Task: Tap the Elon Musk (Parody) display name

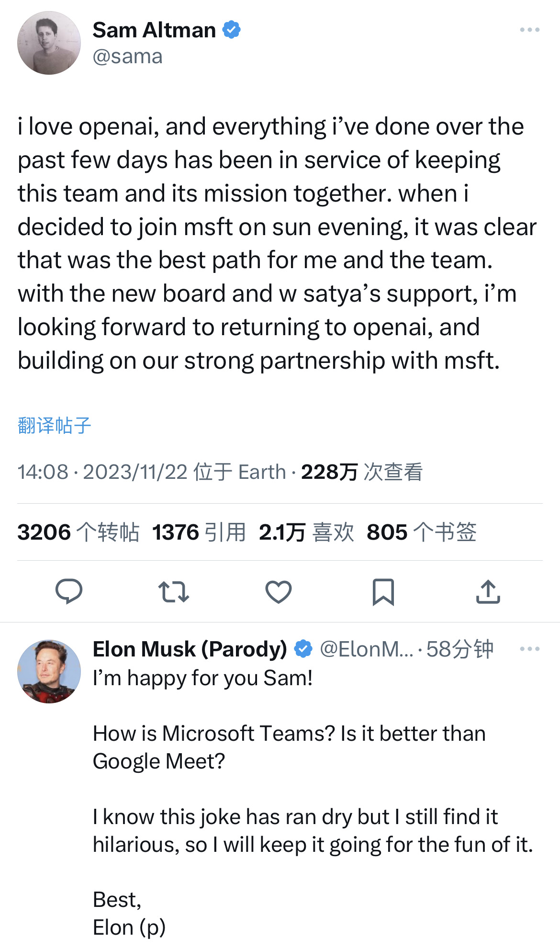Action: click(190, 649)
